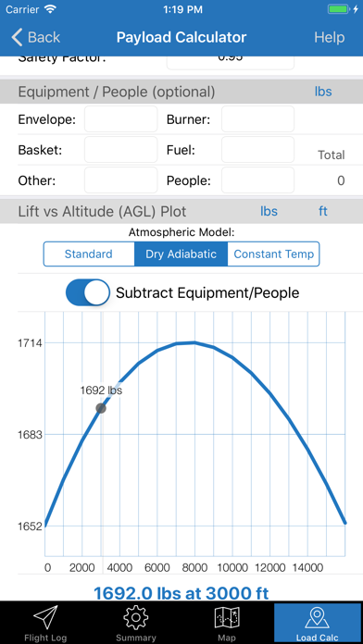This screenshot has height=644, width=363.
Task: Open the Flight Log paper plane icon
Action: (45, 618)
